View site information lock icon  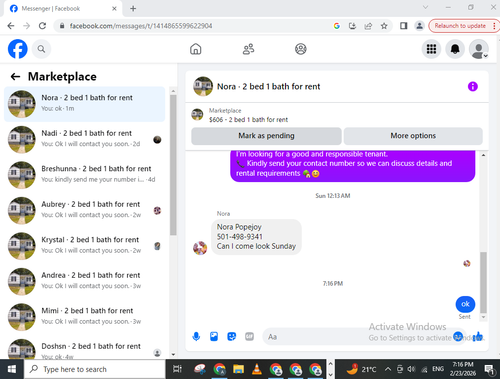pos(62,26)
